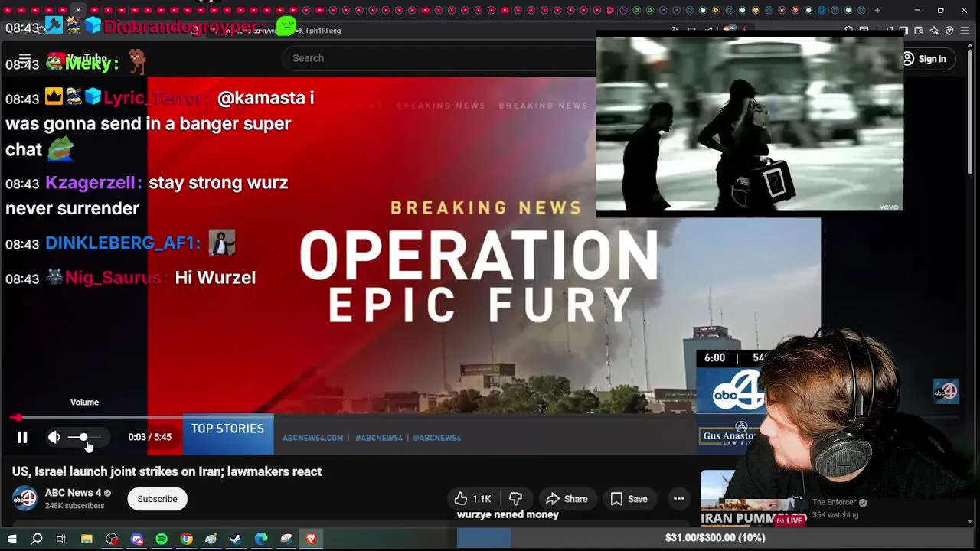The height and width of the screenshot is (551, 980).
Task: Open Microsoft Edge from taskbar
Action: point(261,539)
